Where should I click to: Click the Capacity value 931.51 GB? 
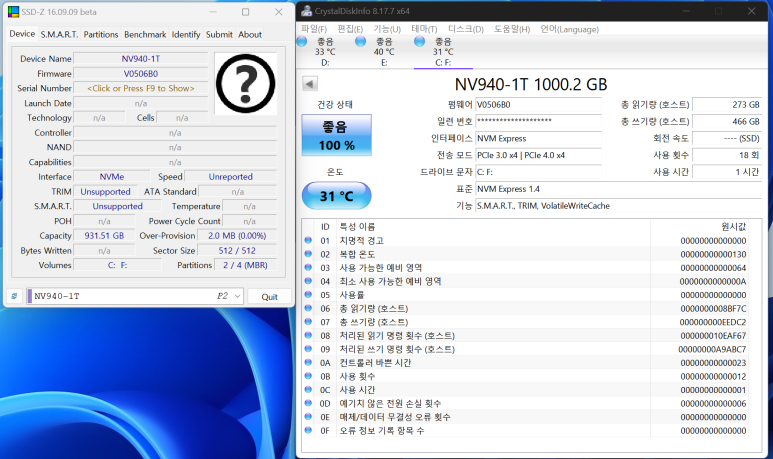[105, 236]
